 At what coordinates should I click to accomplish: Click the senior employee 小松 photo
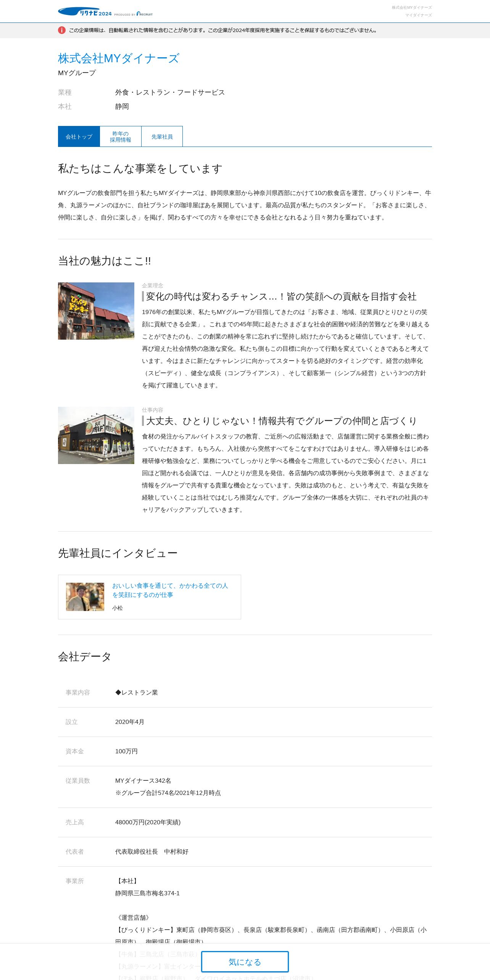click(x=85, y=597)
